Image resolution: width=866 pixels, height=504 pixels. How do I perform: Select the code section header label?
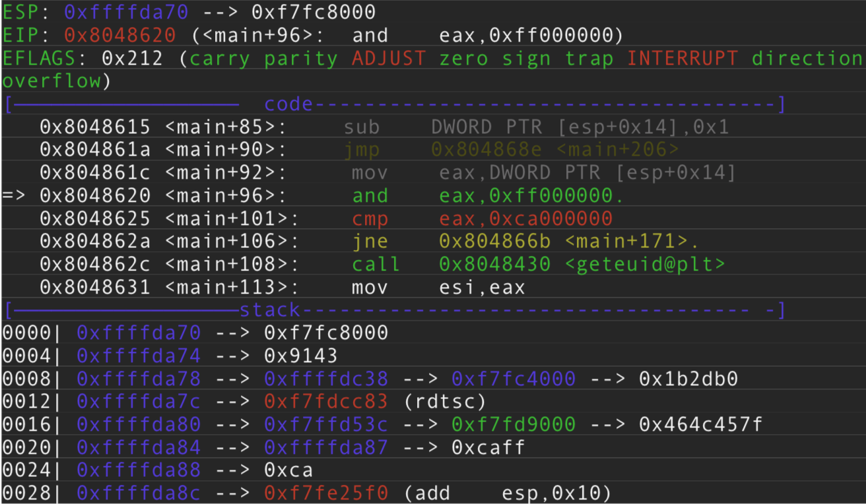288,104
